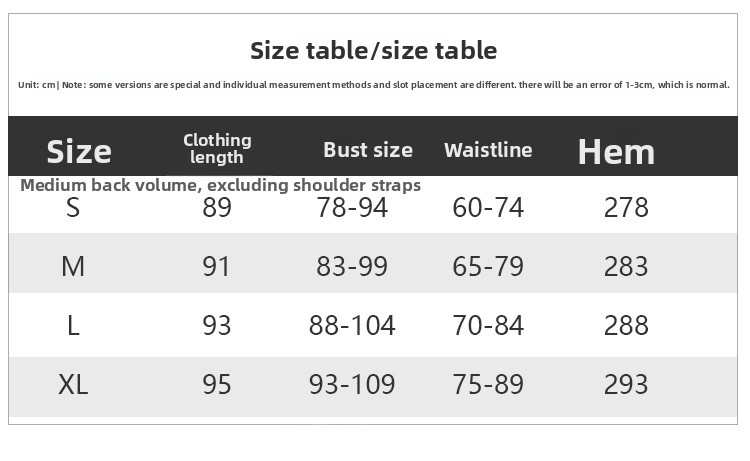Select the XL size row label
The width and height of the screenshot is (750, 461).
click(73, 384)
